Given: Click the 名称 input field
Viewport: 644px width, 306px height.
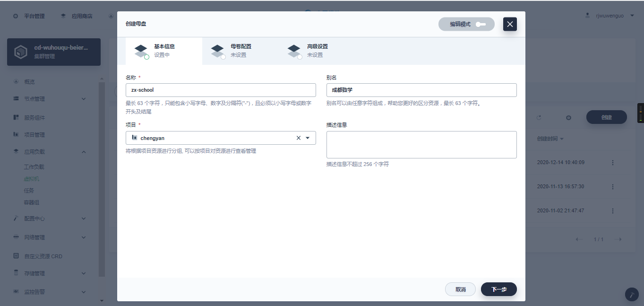Looking at the screenshot, I should 221,90.
